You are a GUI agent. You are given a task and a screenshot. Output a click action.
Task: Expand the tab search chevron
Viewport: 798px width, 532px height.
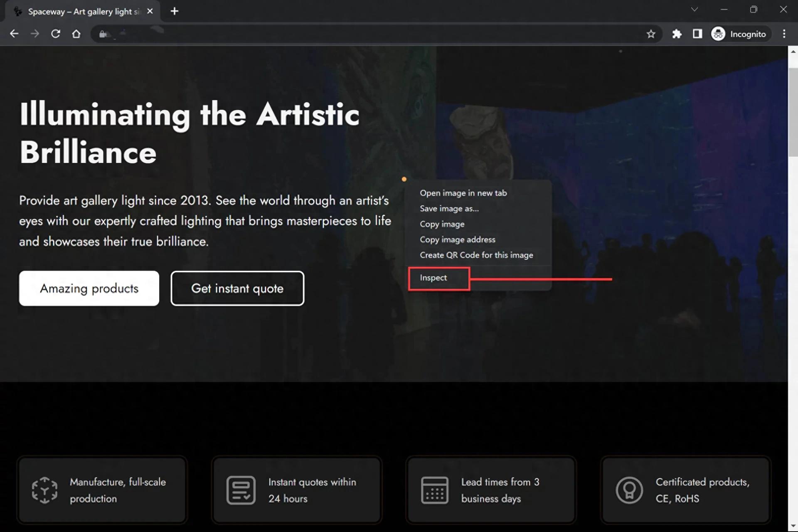(694, 10)
